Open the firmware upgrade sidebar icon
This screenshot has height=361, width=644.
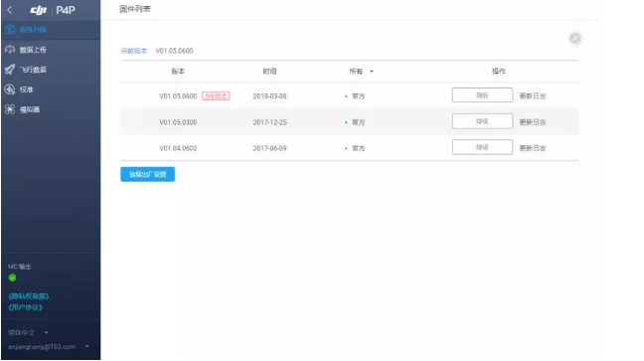tap(10, 30)
